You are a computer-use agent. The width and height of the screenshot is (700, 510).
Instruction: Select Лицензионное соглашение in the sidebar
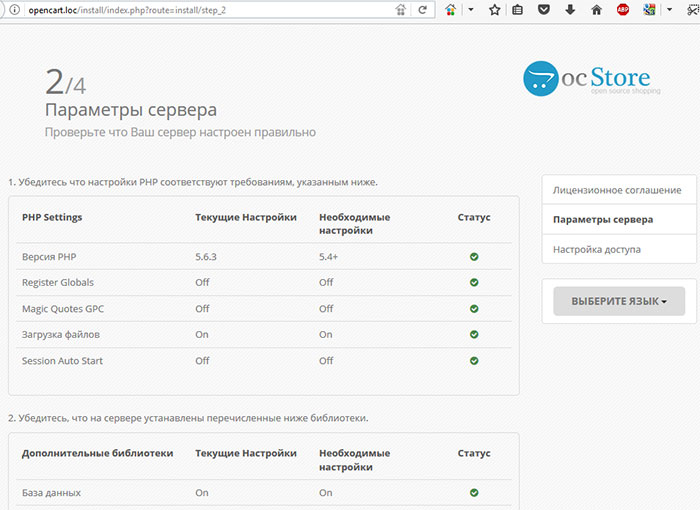point(617,190)
